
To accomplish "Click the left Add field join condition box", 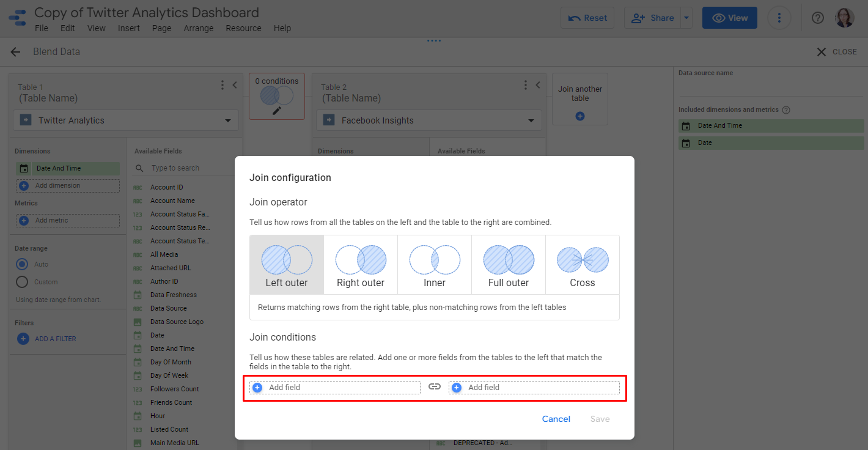I will [335, 388].
